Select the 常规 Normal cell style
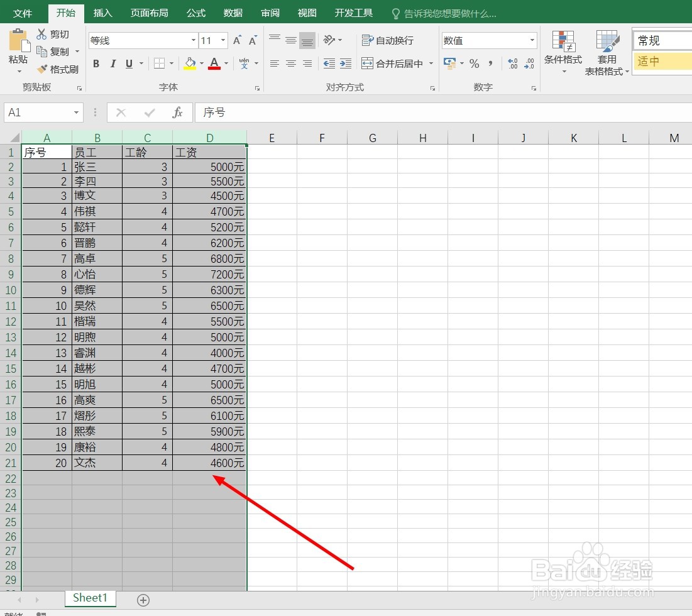Screen dimensions: 692x616 coord(662,41)
